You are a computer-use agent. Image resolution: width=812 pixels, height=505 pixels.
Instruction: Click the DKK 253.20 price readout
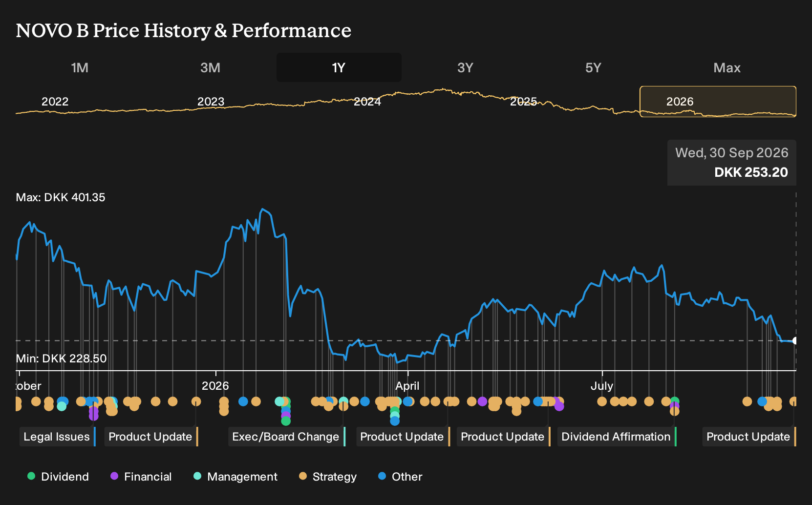coord(751,172)
